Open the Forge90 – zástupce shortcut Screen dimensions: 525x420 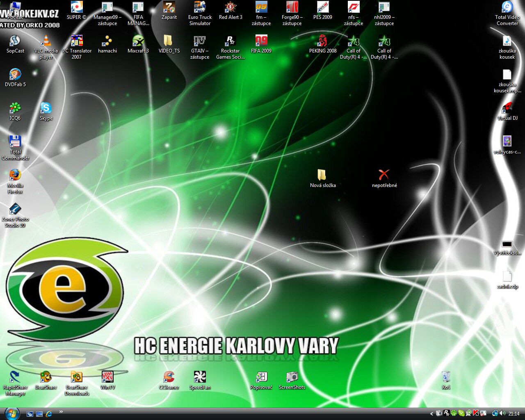point(292,14)
